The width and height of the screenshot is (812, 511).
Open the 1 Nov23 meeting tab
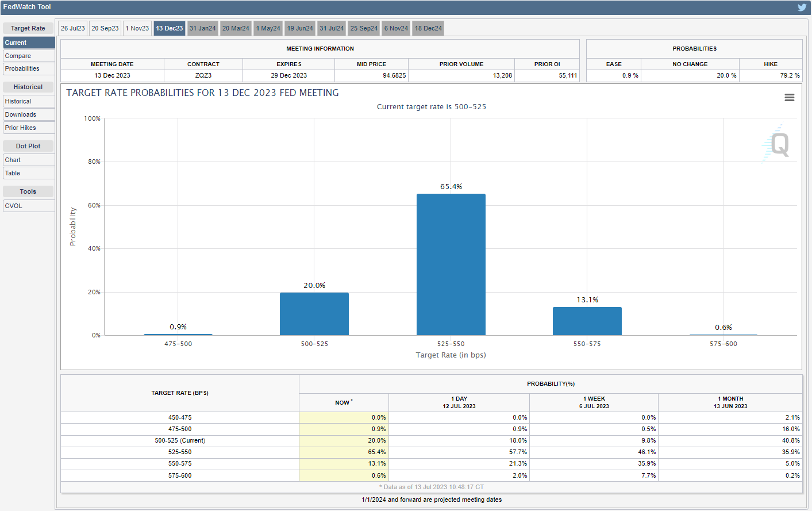click(x=137, y=28)
